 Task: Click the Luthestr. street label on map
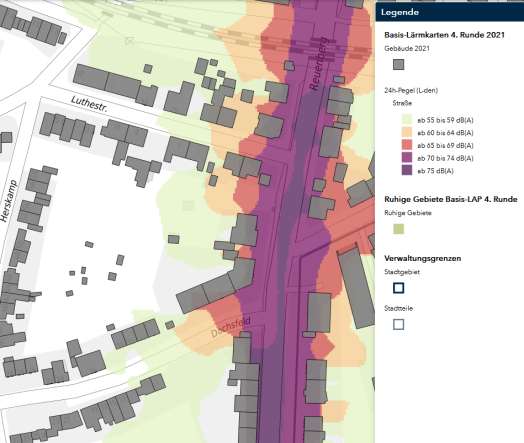pyautogui.click(x=89, y=104)
